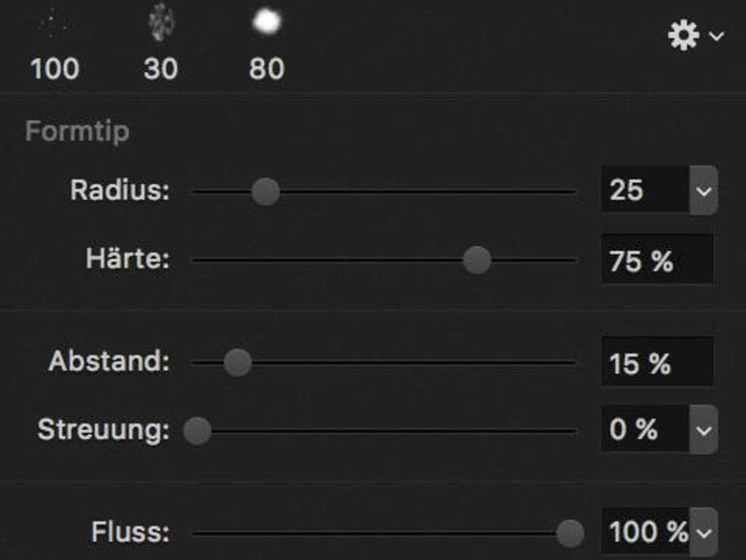Click the Abstand field showing 15 %

click(x=656, y=363)
